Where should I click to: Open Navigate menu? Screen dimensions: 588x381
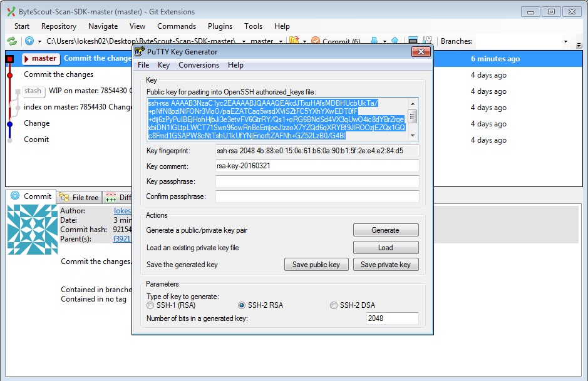(103, 26)
